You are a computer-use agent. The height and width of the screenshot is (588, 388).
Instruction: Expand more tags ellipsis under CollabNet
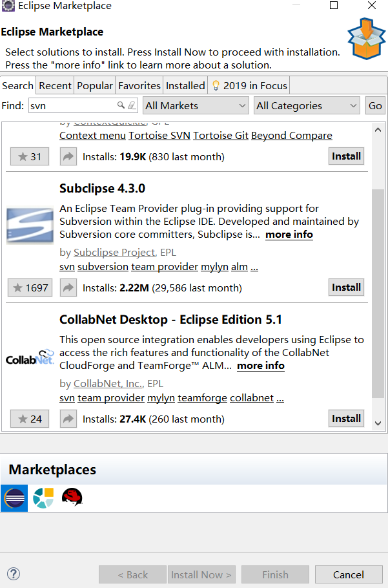(x=280, y=398)
